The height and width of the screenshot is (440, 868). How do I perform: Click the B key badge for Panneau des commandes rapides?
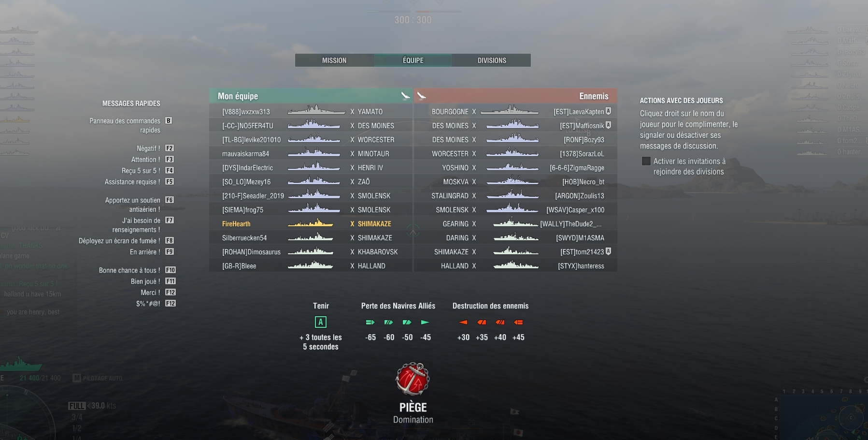(x=169, y=120)
